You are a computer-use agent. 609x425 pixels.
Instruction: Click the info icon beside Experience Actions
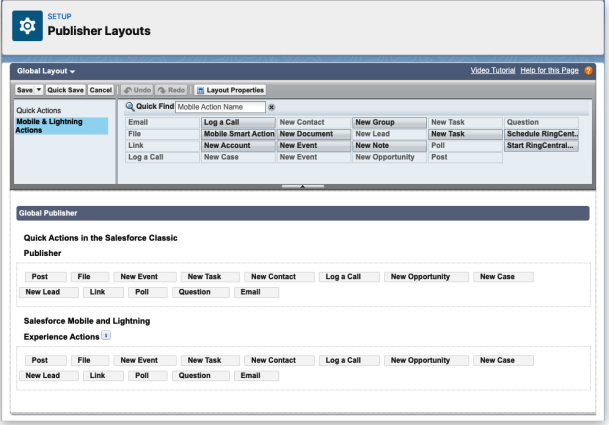tap(106, 335)
